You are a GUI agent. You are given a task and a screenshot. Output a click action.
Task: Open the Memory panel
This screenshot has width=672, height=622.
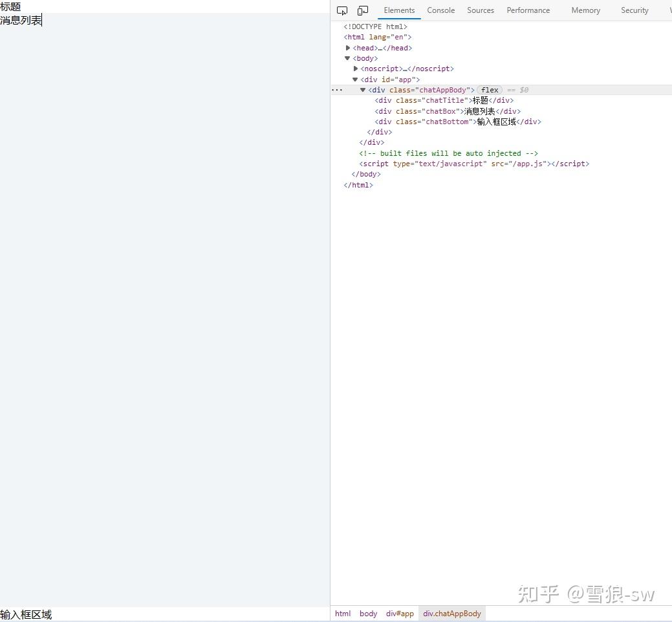coord(585,10)
